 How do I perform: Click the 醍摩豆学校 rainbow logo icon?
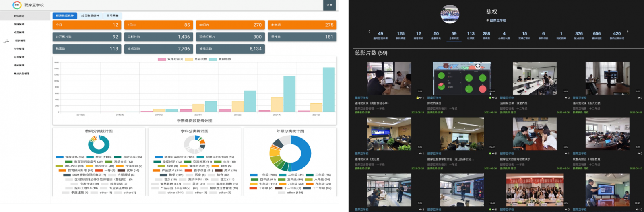pyautogui.click(x=17, y=5)
